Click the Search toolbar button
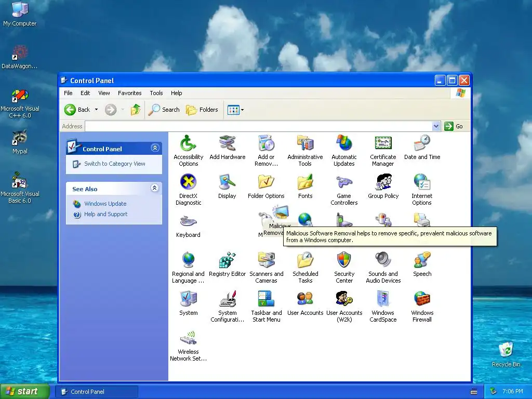The image size is (532, 399). [x=164, y=110]
